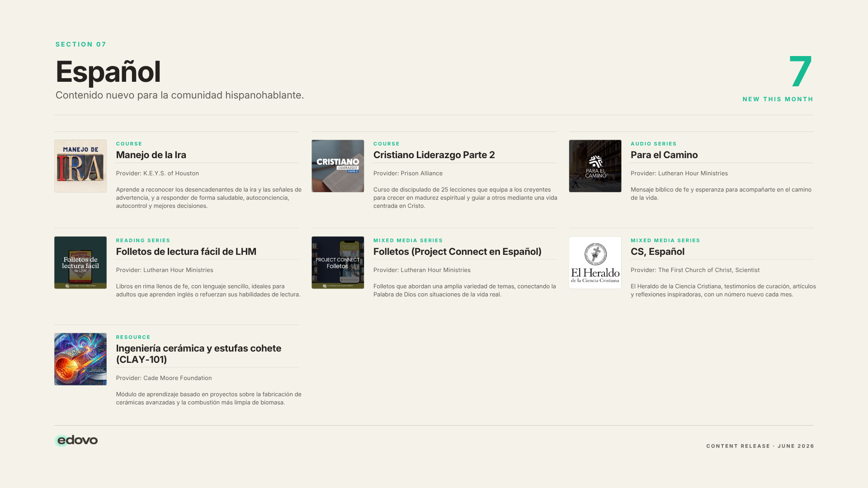The image size is (868, 488).
Task: Click "Provider: The First Church of Christ, Scientist"
Action: [695, 270]
